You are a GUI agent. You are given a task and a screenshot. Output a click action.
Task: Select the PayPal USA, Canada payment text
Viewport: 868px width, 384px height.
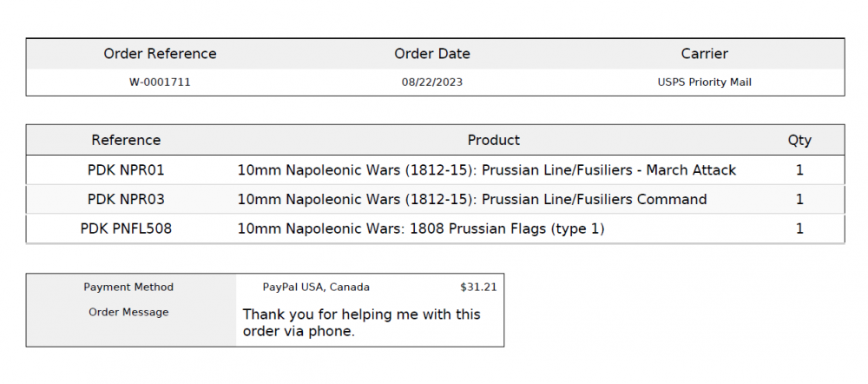click(x=316, y=288)
